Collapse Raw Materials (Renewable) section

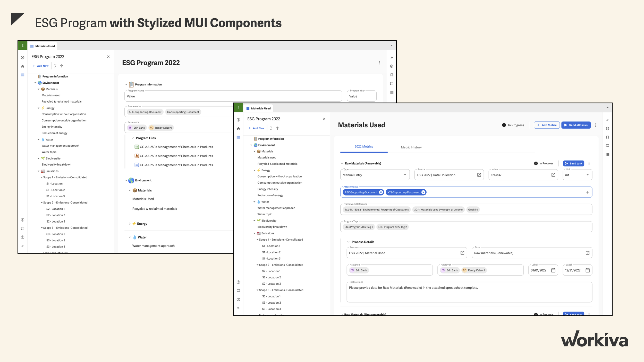coord(342,163)
